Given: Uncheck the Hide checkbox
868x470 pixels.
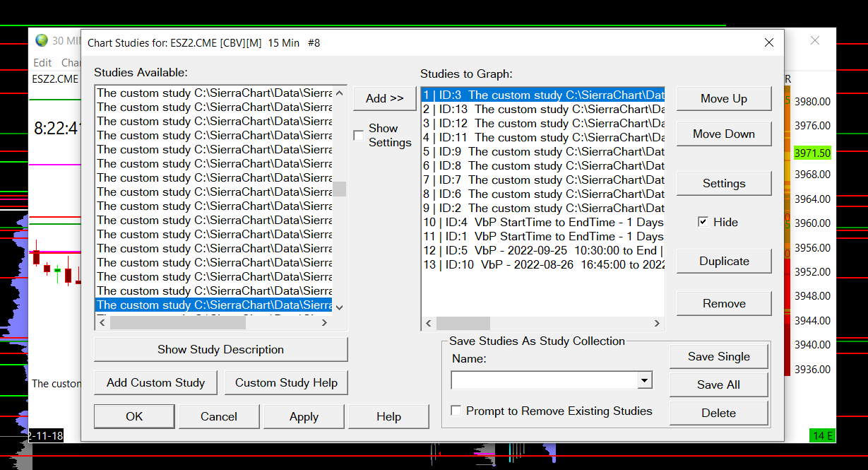Looking at the screenshot, I should click(703, 222).
